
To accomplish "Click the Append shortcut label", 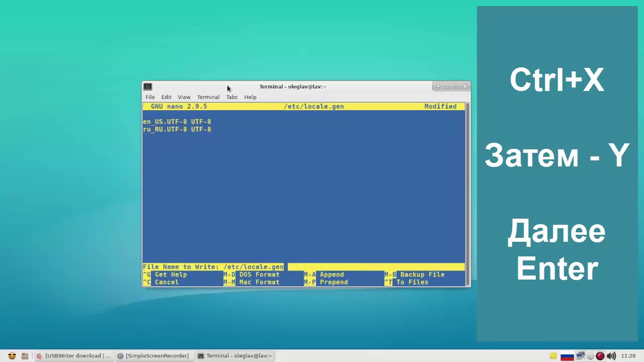I will (x=332, y=275).
